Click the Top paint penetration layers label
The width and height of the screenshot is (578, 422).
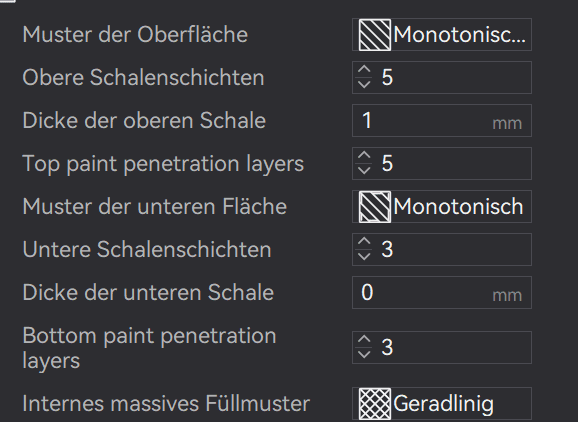point(163,164)
